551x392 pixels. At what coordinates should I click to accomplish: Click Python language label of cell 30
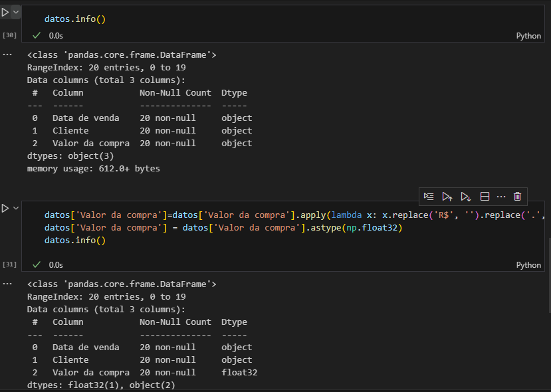pos(528,36)
